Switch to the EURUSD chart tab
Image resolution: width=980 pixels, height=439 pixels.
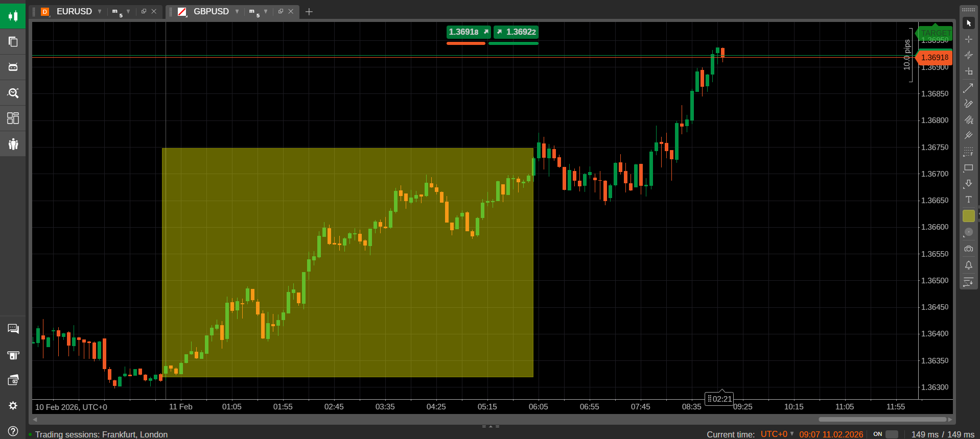(x=74, y=11)
